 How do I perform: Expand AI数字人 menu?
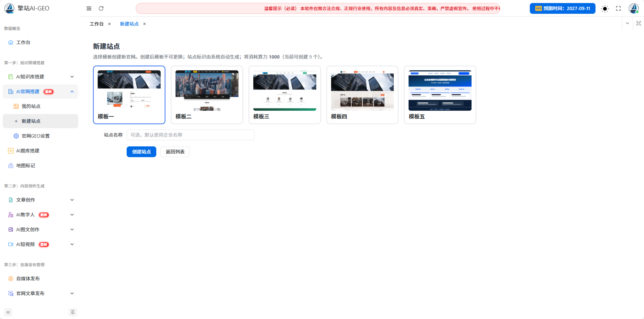[x=40, y=215]
